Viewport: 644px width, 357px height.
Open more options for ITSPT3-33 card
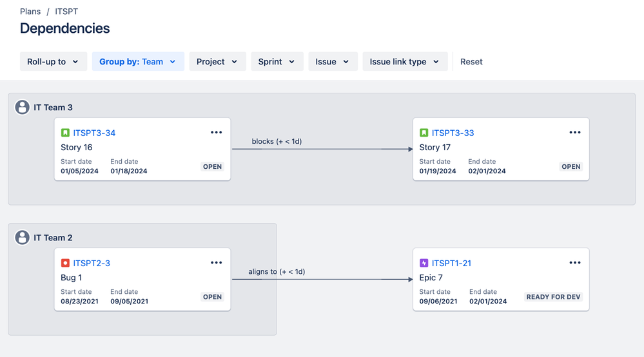(x=575, y=133)
